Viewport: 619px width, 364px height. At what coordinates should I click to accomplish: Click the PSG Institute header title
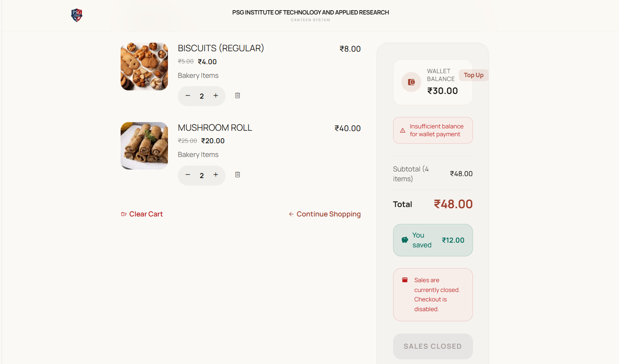[310, 13]
